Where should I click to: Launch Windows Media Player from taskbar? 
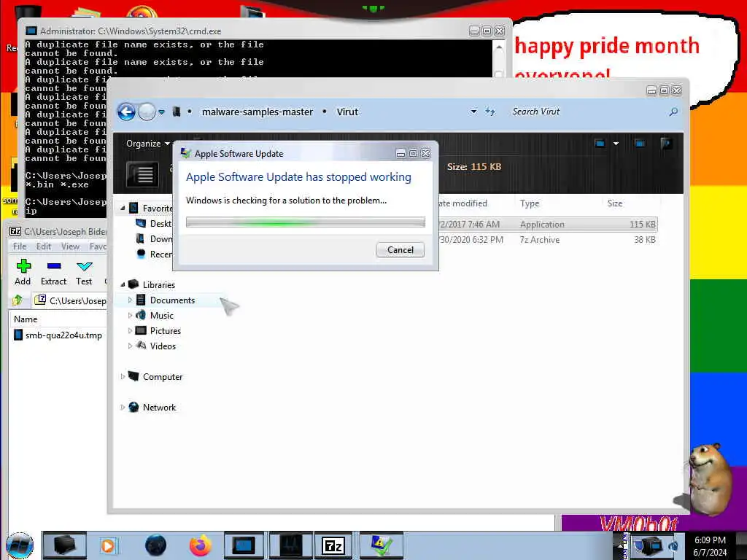tap(108, 545)
